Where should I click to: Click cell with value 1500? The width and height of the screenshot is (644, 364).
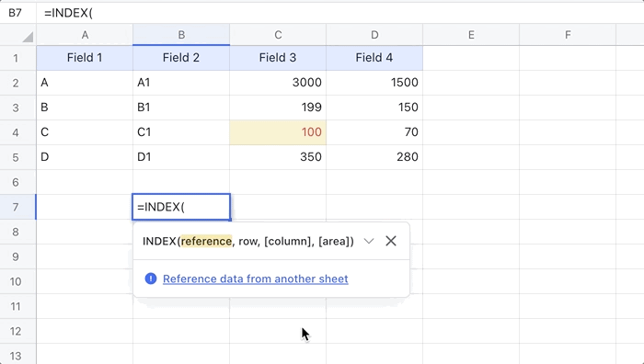point(374,83)
